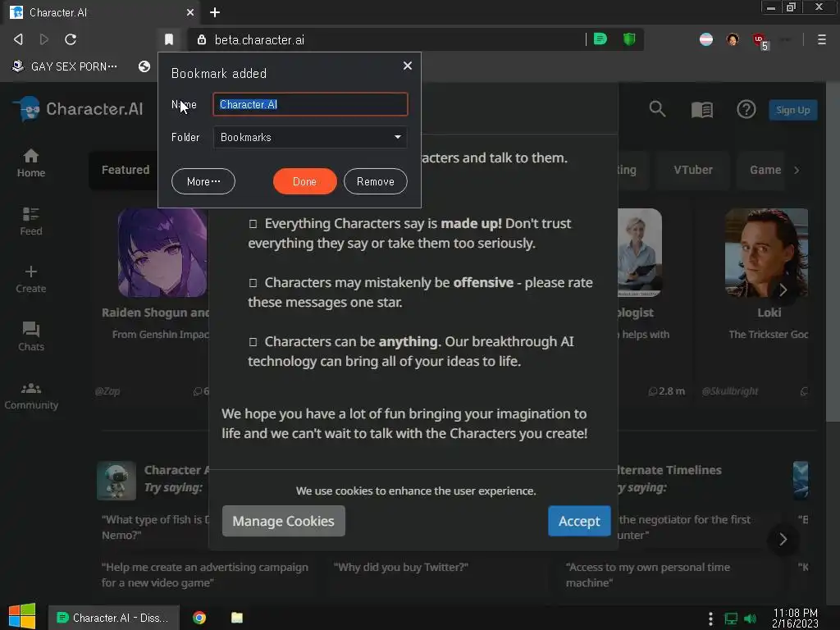Click the green chat icon in the address bar
Screen dimensions: 840x630
[600, 39]
